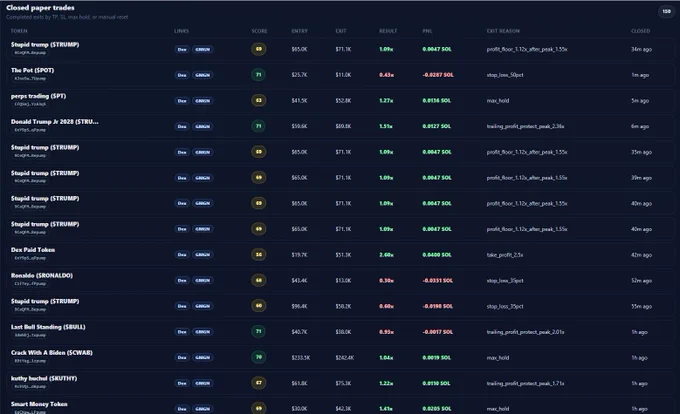Click score badge 56 in Dex Paid Token row
Viewport: 680px width, 414px height.
(258, 254)
